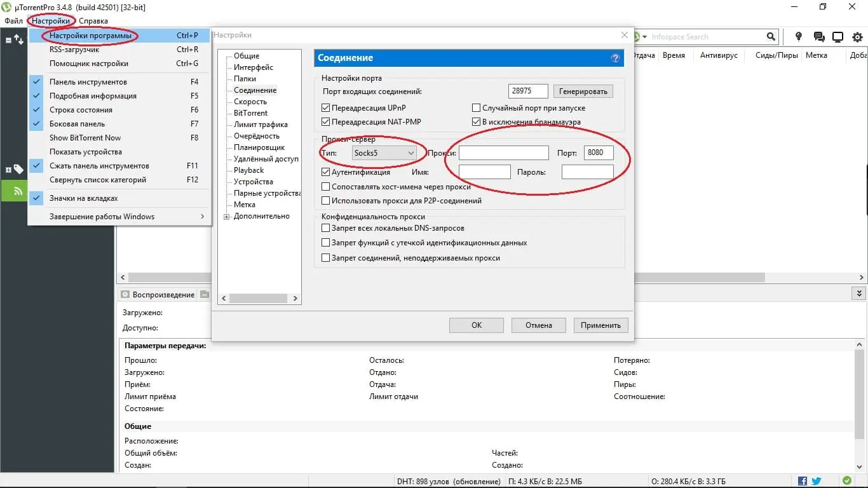Enable Случайный порт при запуске
This screenshot has width=868, height=488.
[476, 107]
